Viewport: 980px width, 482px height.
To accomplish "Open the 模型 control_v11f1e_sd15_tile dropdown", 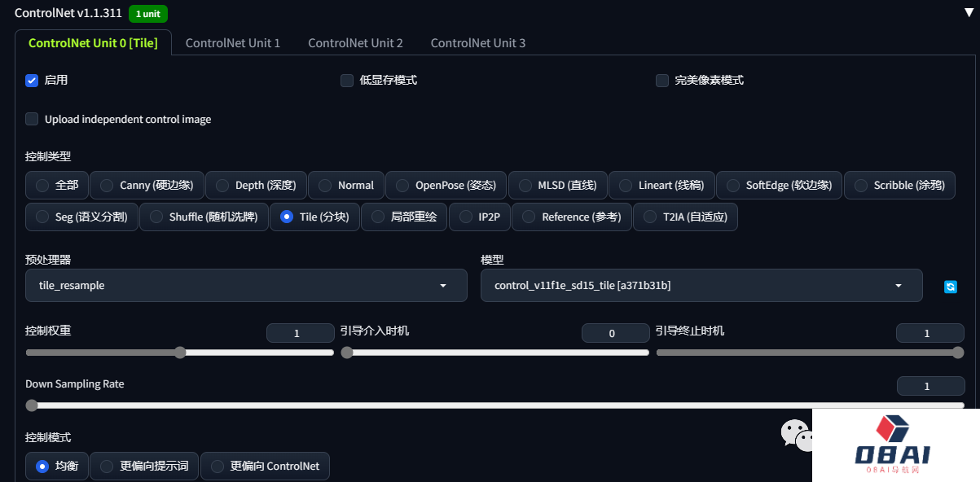I will 701,286.
